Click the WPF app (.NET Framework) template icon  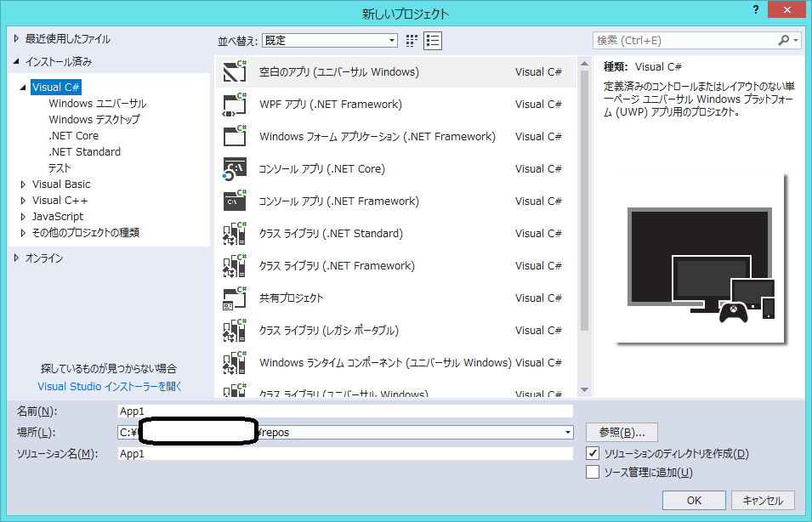235,104
